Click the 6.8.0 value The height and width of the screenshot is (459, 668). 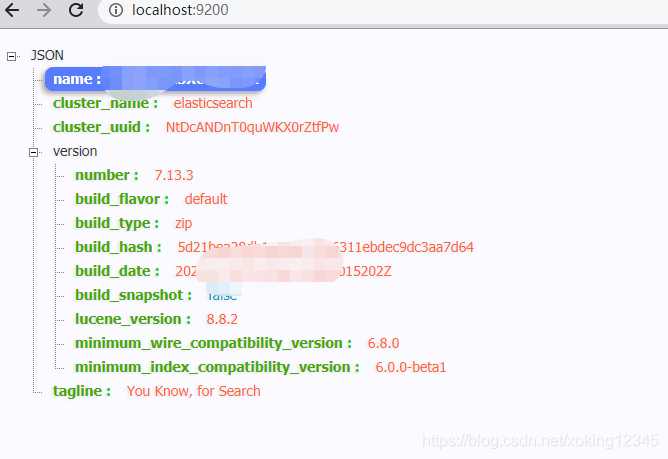point(383,343)
